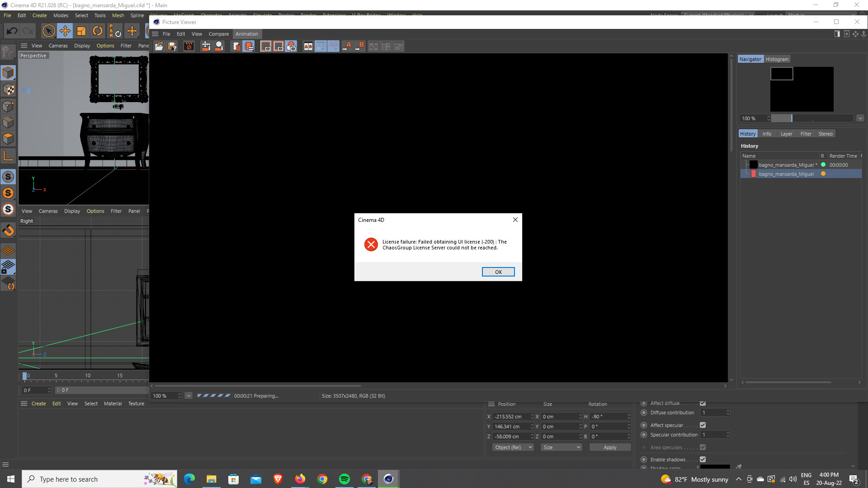Select the Rotate tool
Image resolution: width=868 pixels, height=488 pixels.
coord(98,31)
